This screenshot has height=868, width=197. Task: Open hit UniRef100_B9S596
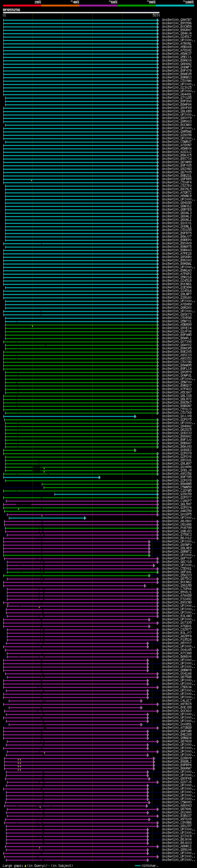click(177, 23)
